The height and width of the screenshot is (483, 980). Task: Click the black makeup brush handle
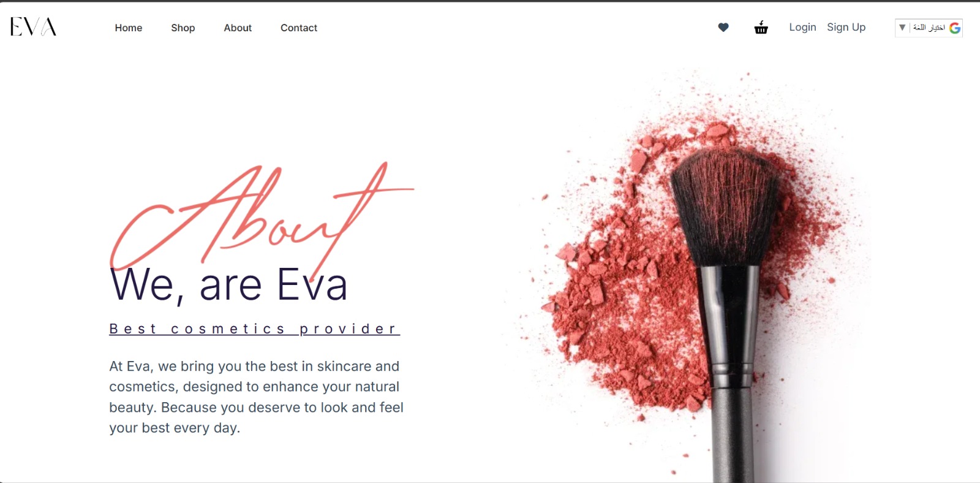coord(731,374)
